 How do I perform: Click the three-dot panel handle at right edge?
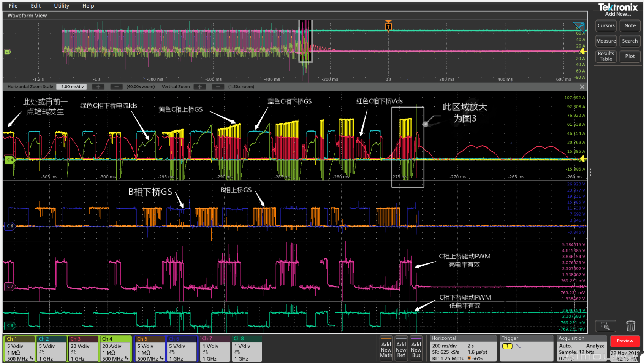coord(590,173)
